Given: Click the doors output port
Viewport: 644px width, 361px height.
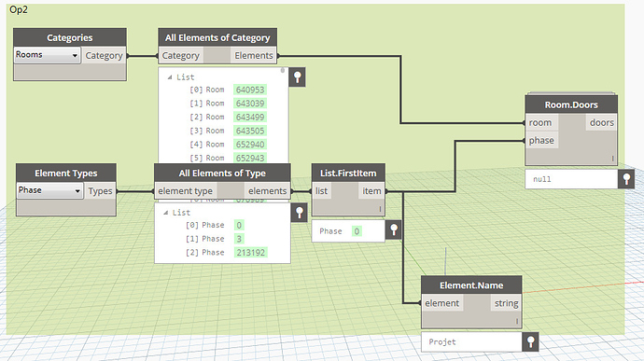Looking at the screenshot, I should coord(601,122).
